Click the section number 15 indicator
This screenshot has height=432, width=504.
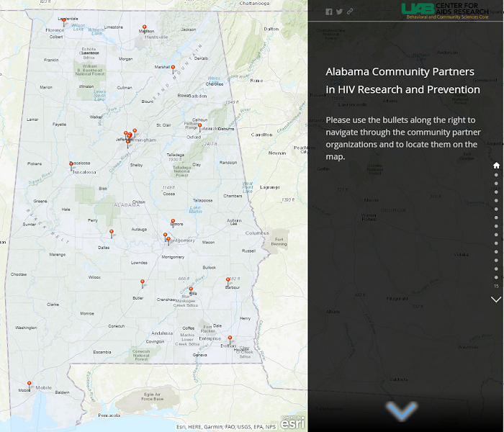coord(496,287)
